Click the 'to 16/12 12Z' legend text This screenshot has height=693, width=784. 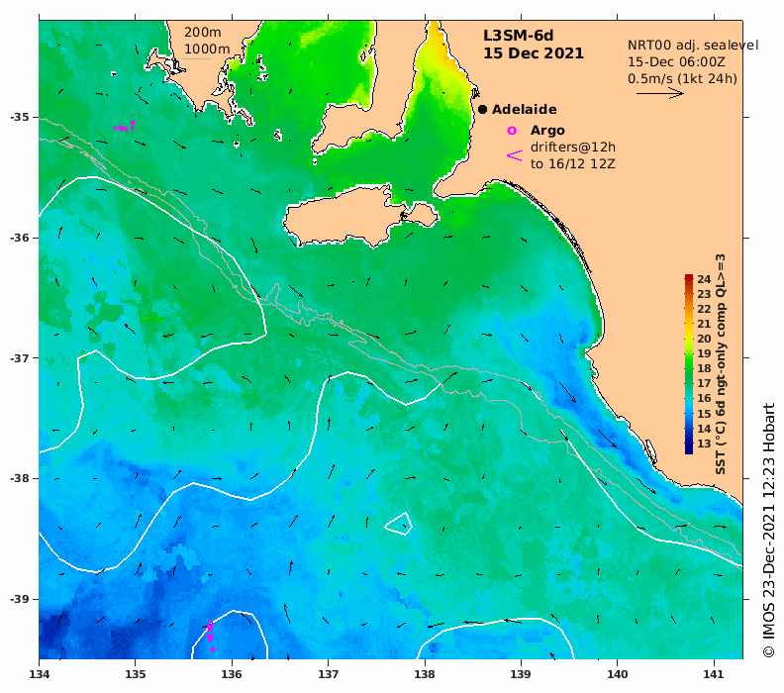click(x=573, y=164)
